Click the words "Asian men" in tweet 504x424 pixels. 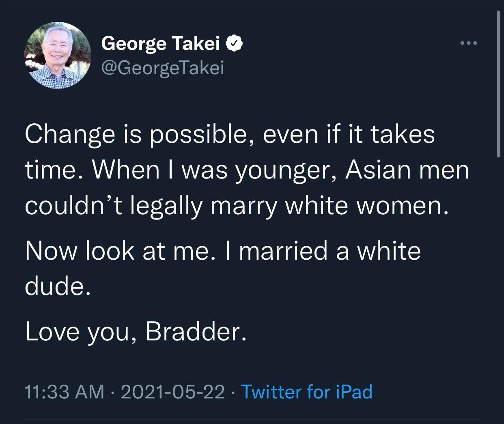(407, 170)
